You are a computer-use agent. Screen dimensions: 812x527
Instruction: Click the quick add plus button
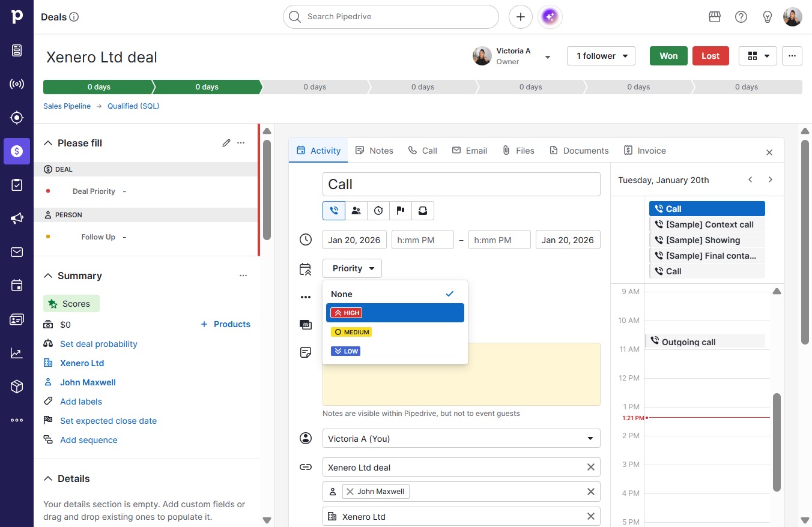click(521, 17)
